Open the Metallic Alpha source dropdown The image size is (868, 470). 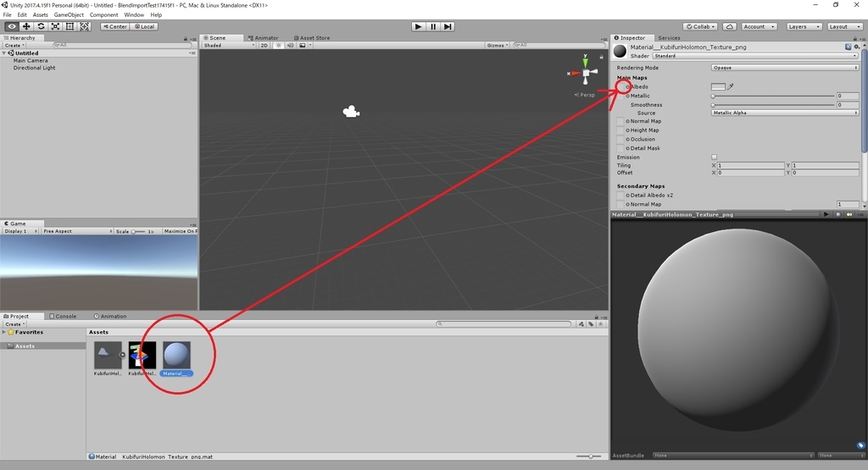[x=784, y=113]
